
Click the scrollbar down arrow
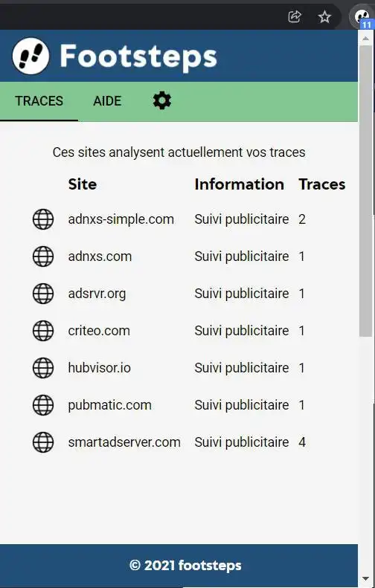click(x=365, y=579)
